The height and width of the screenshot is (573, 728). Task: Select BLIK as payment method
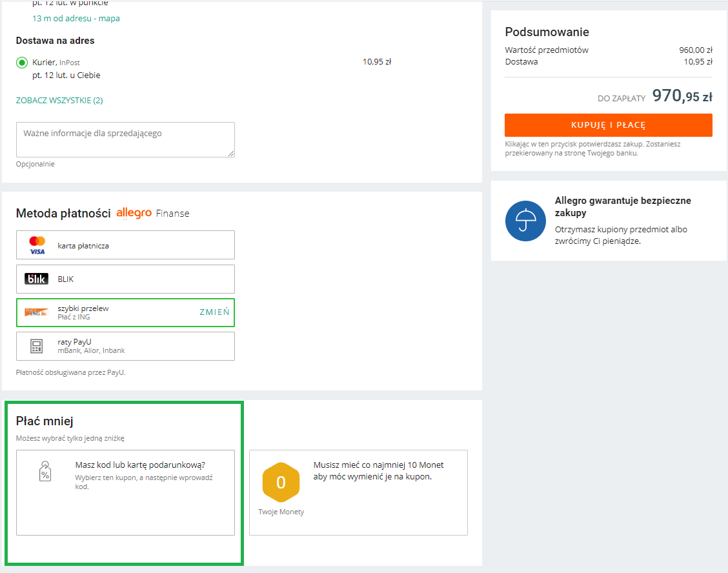pos(125,279)
